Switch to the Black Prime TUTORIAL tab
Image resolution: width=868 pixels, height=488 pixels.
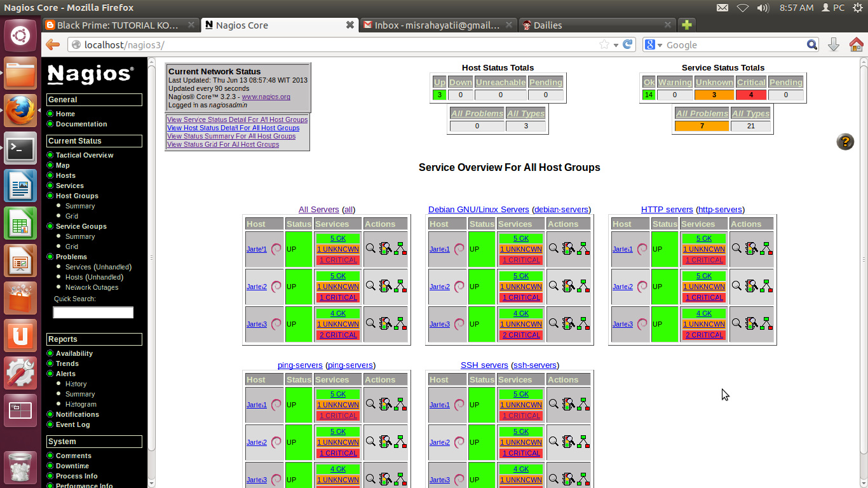click(121, 25)
